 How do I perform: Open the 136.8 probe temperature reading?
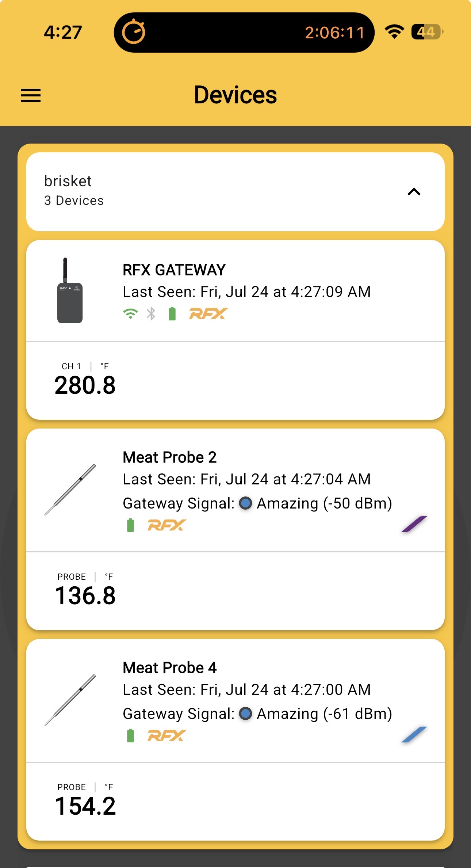tap(85, 590)
